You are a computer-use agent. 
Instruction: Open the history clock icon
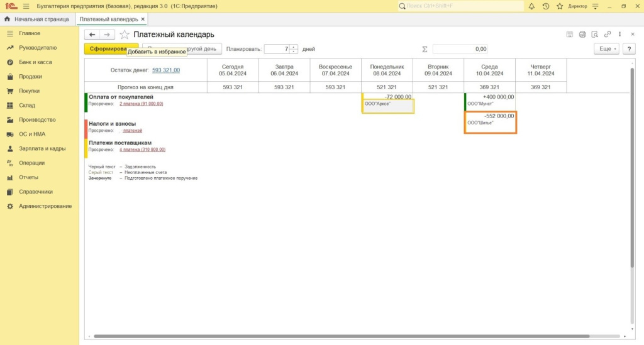pos(545,6)
